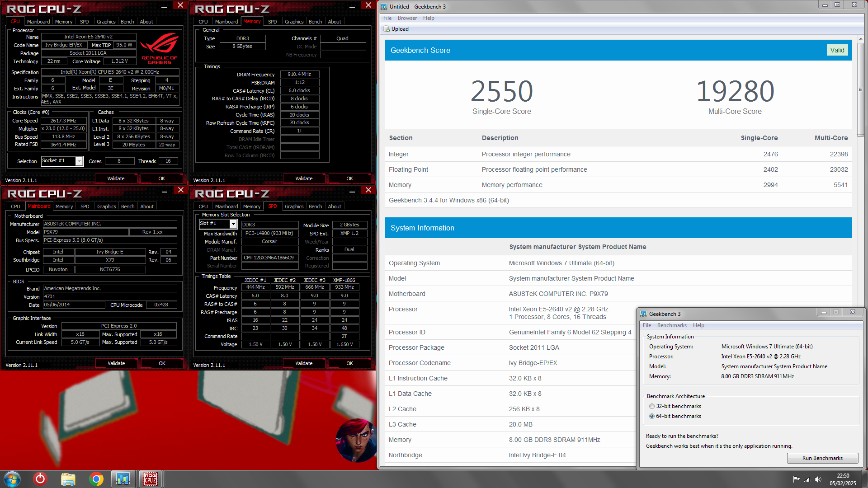Click the Windows Start orb

tap(12, 479)
